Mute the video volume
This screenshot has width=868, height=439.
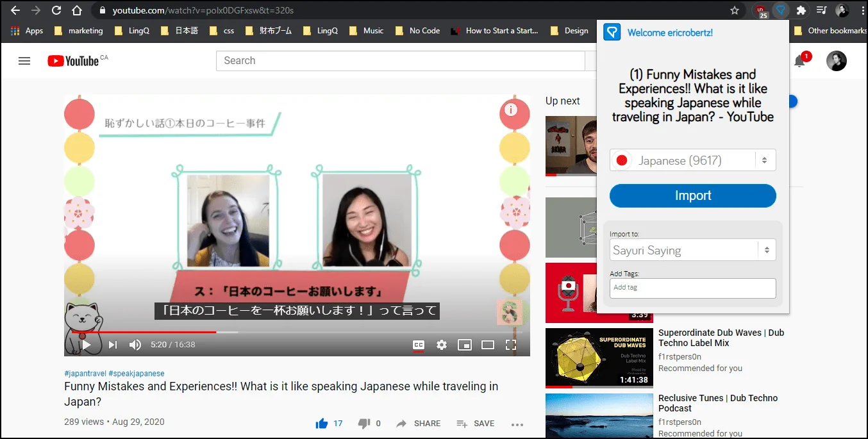coord(135,345)
